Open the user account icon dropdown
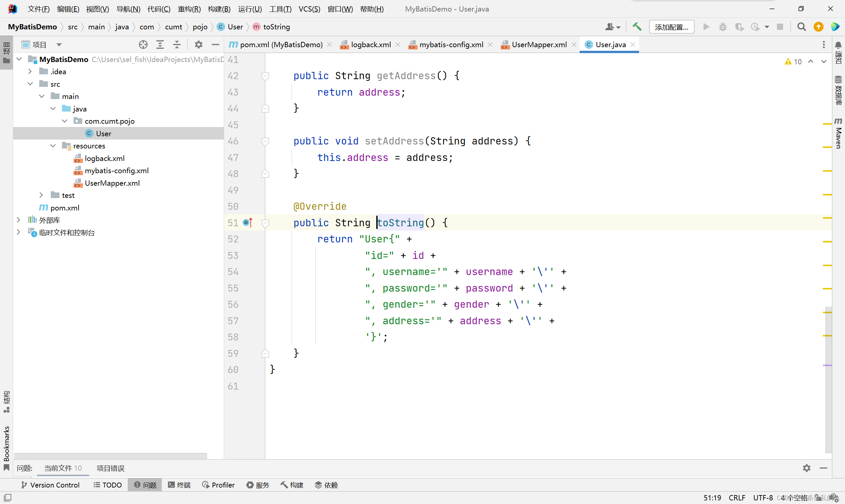The height and width of the screenshot is (504, 845). click(613, 27)
